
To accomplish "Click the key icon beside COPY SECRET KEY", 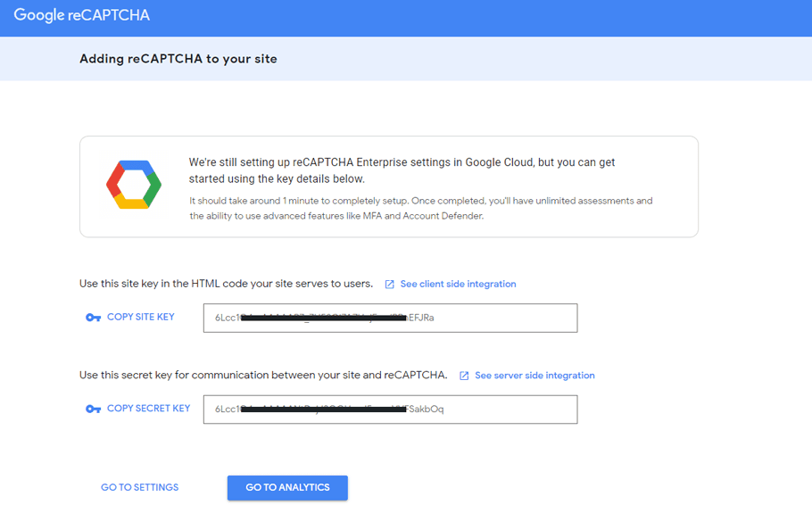I will pyautogui.click(x=93, y=409).
